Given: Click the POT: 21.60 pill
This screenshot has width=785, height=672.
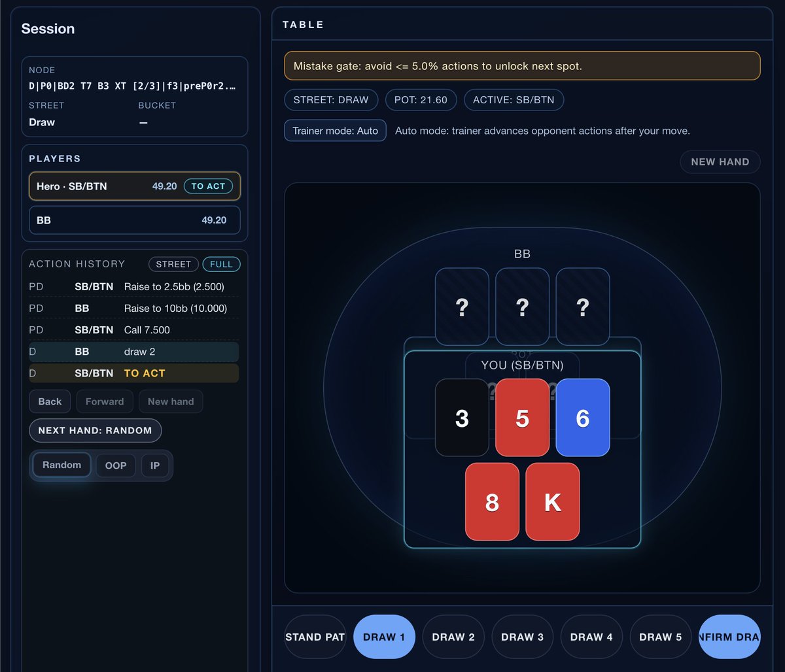Looking at the screenshot, I should coord(421,100).
